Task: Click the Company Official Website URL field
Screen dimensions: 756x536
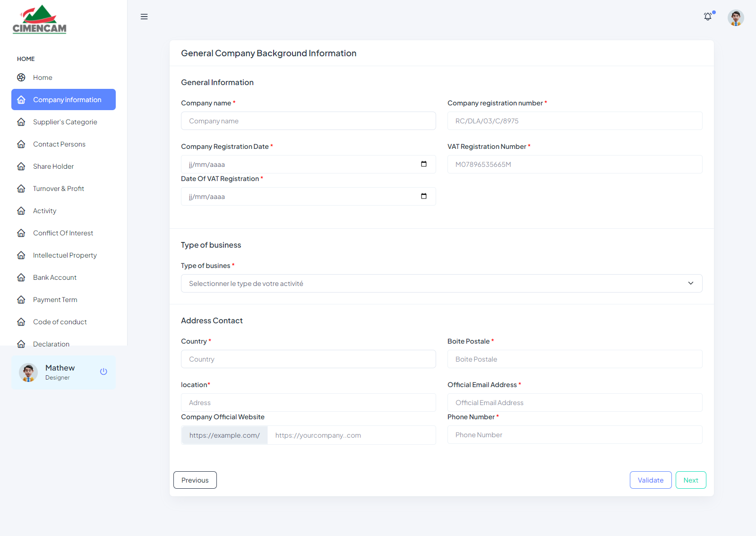Action: click(351, 435)
